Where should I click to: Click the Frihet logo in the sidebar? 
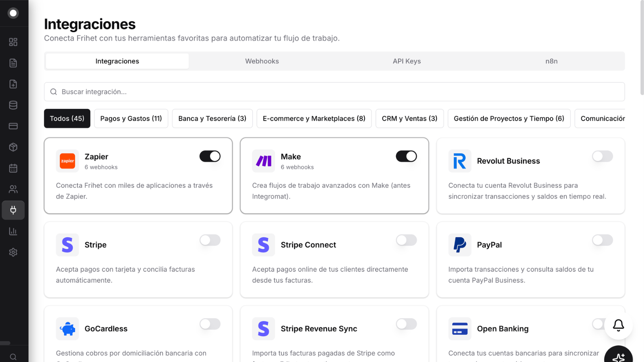13,13
